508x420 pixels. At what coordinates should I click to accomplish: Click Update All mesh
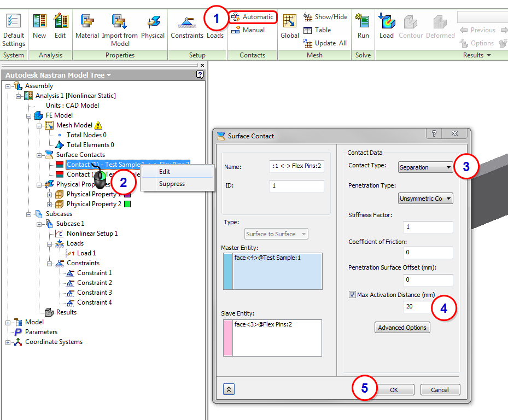click(325, 43)
